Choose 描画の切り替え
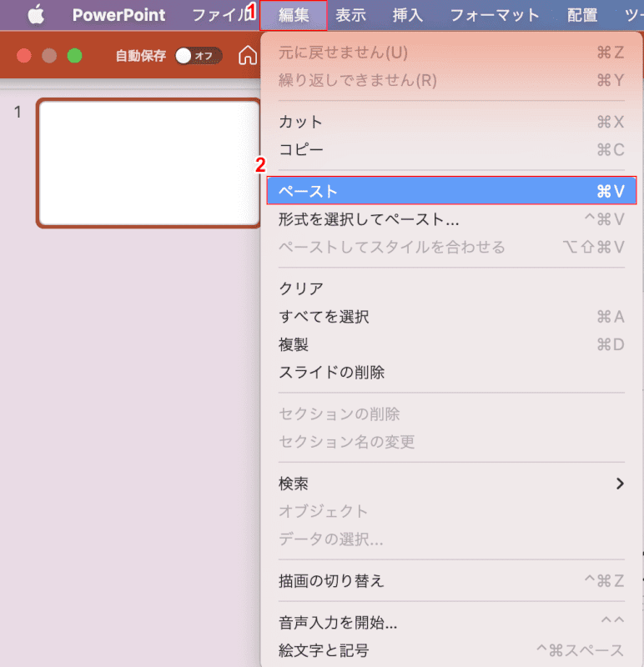644x667 pixels. (451, 580)
